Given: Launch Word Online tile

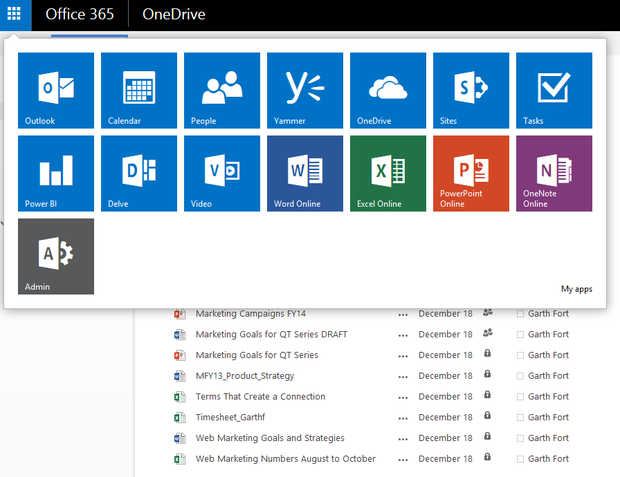Looking at the screenshot, I should [305, 174].
